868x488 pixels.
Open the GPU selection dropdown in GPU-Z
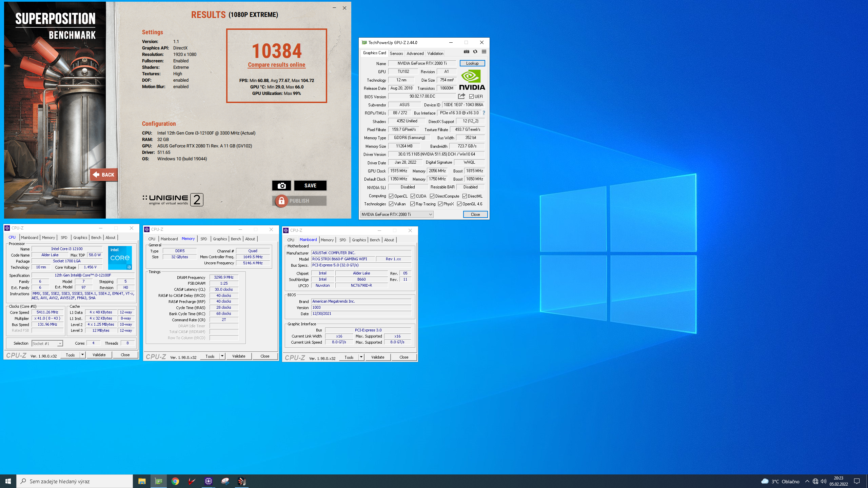pyautogui.click(x=397, y=215)
